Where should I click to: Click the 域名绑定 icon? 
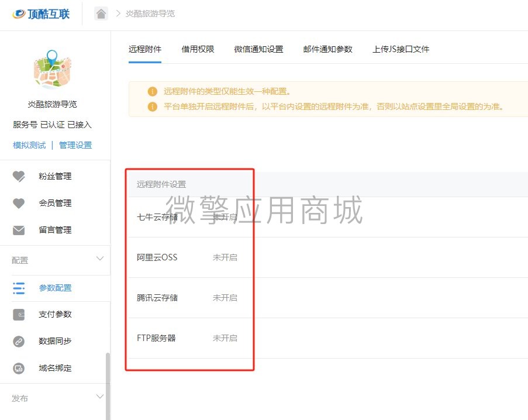(x=19, y=368)
